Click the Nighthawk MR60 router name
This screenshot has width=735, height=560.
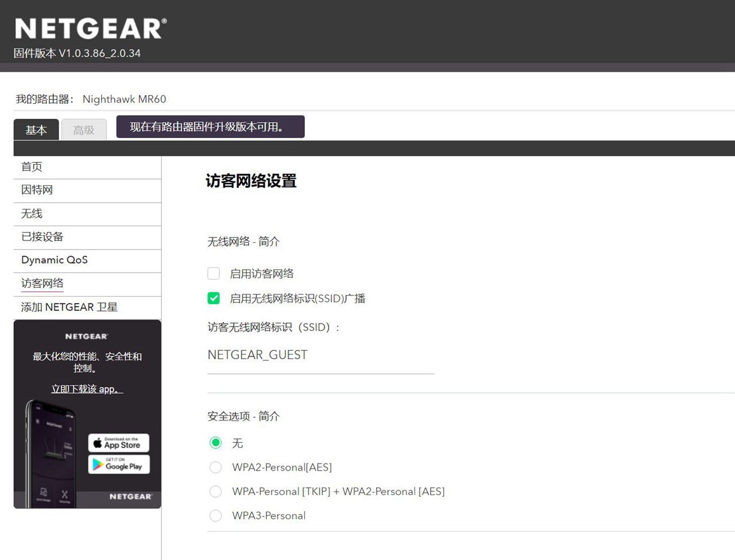click(x=124, y=99)
